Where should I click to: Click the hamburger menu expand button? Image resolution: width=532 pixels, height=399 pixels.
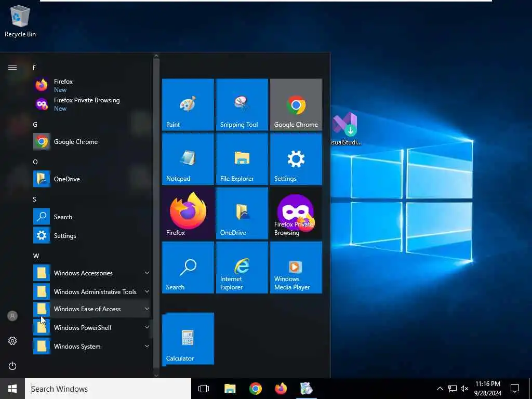tap(12, 67)
